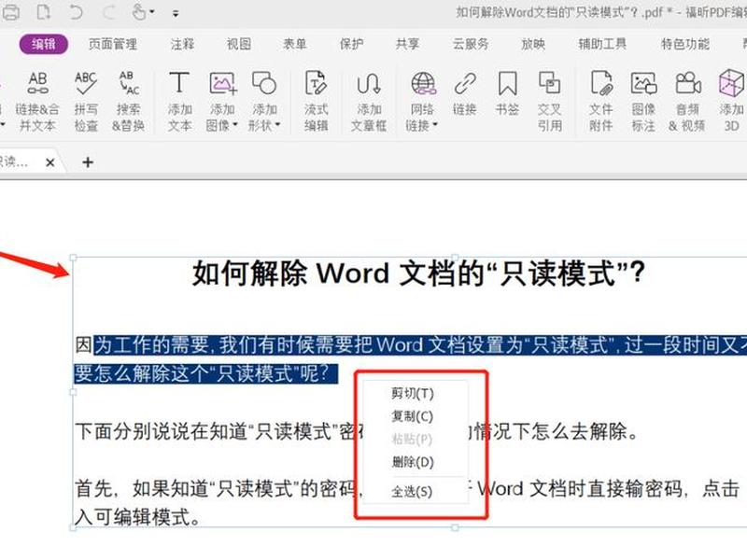
Task: Open the 云服务 ribbon tab
Action: [471, 44]
